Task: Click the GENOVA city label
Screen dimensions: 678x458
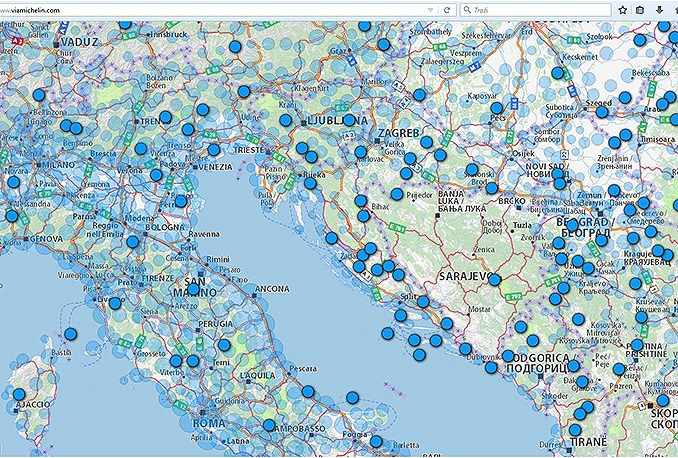Action: [x=47, y=239]
